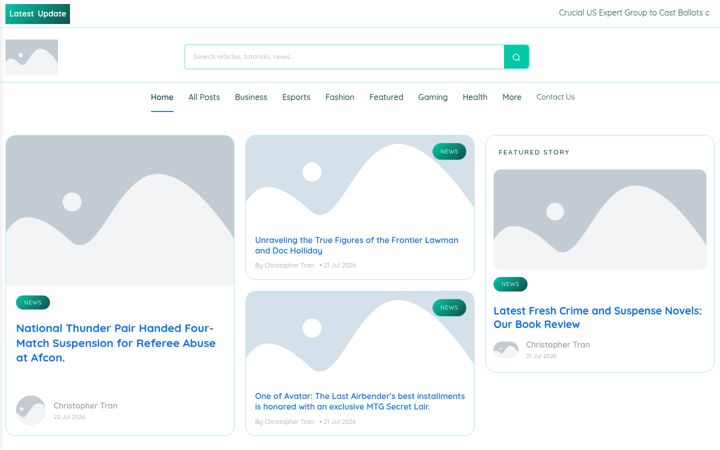Click the 22 Jul 2026 date text
The height and width of the screenshot is (450, 720).
(x=69, y=417)
